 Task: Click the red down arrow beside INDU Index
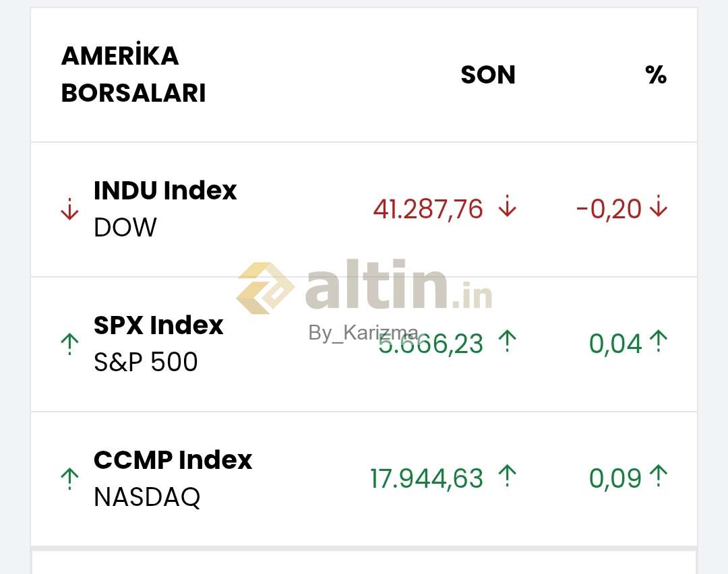[x=69, y=209]
